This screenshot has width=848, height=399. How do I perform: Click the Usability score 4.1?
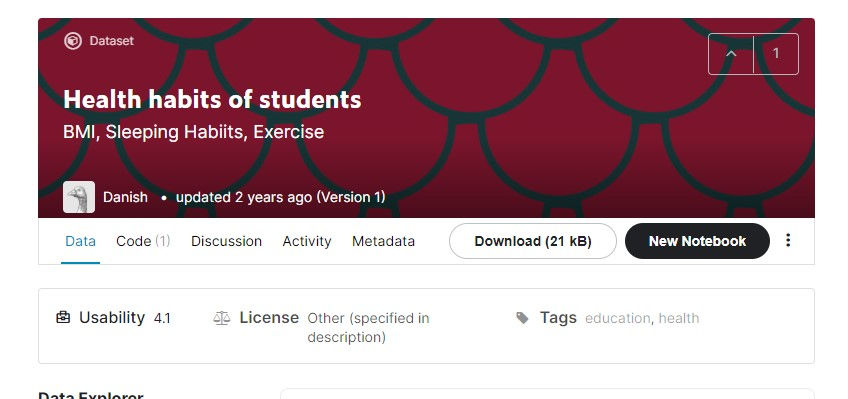(x=162, y=318)
